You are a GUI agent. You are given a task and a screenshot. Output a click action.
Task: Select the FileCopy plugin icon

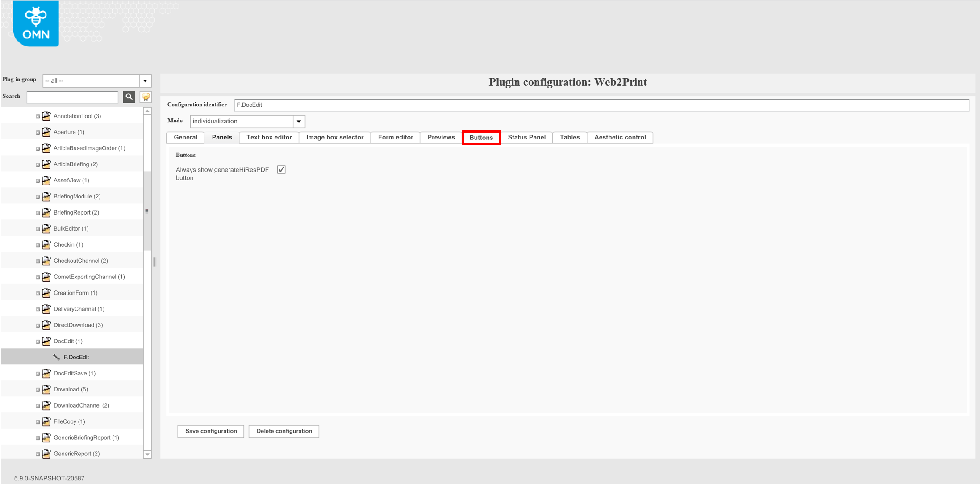click(46, 421)
